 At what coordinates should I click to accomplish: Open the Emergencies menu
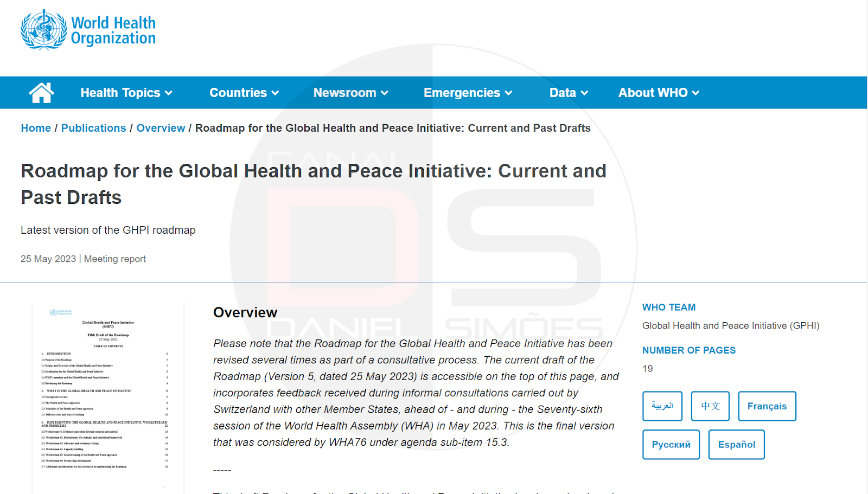coord(468,93)
